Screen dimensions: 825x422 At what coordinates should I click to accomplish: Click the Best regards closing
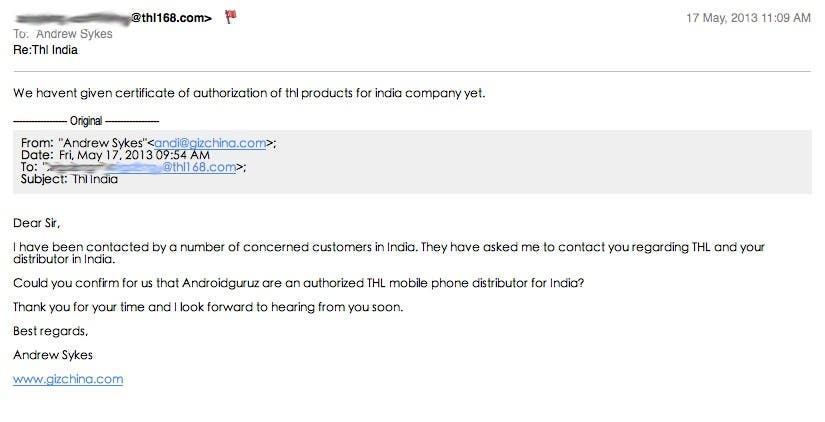[51, 331]
